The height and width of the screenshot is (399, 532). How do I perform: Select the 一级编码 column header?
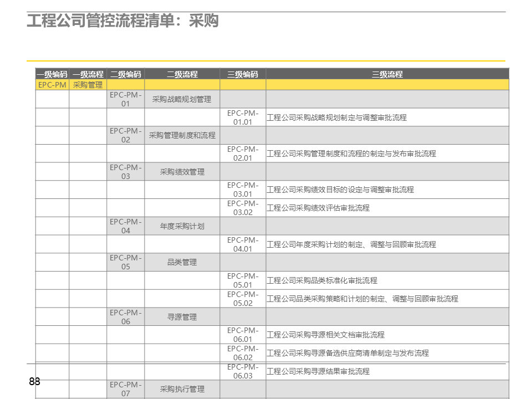52,74
